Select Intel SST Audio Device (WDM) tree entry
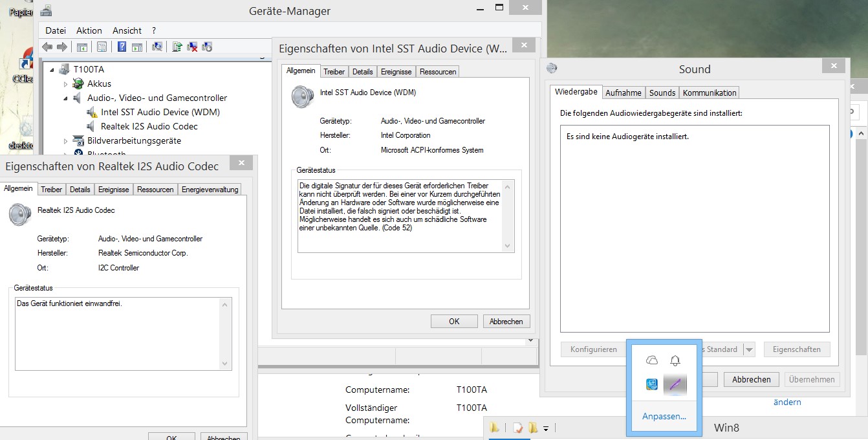 160,112
